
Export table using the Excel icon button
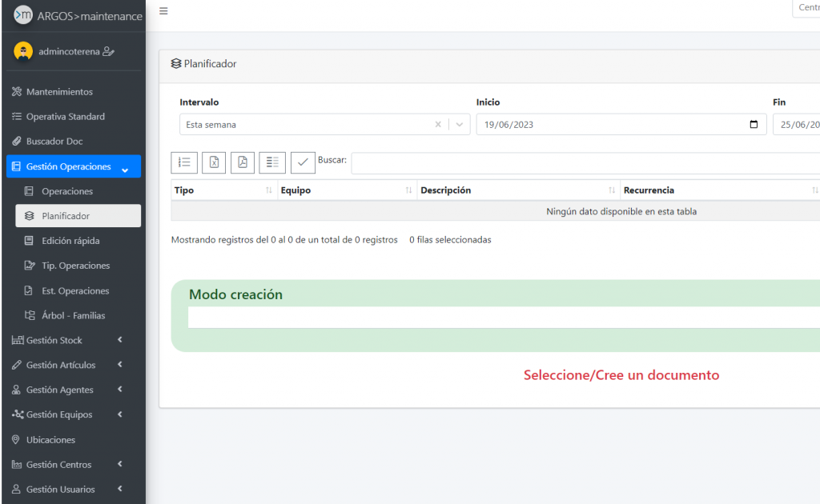point(214,162)
